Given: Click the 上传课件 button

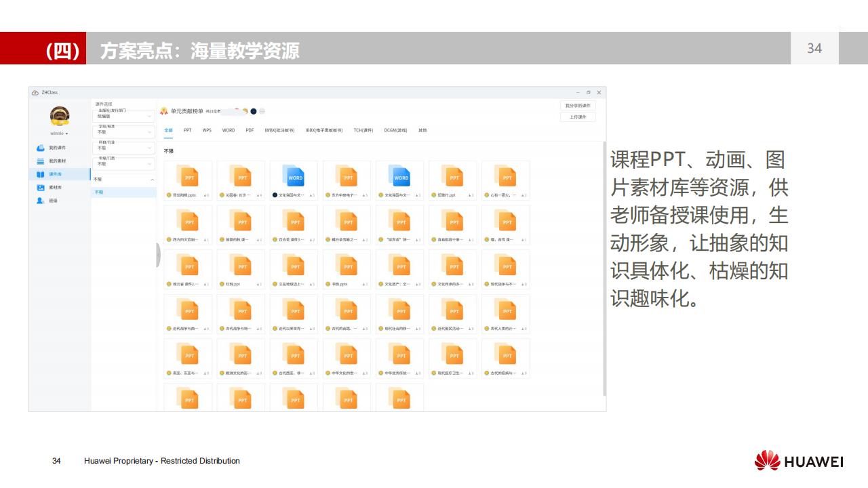Looking at the screenshot, I should [578, 117].
